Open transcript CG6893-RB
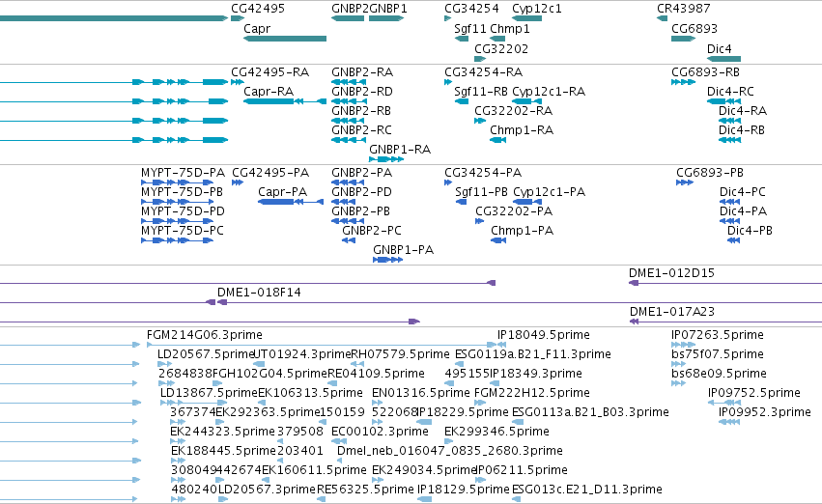Viewport: 822px width, 504px height. pos(706,72)
